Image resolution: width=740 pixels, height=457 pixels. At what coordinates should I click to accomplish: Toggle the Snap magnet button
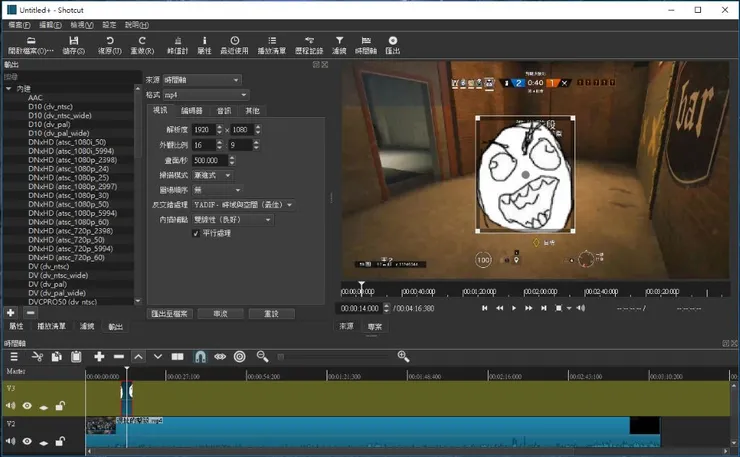click(x=200, y=357)
